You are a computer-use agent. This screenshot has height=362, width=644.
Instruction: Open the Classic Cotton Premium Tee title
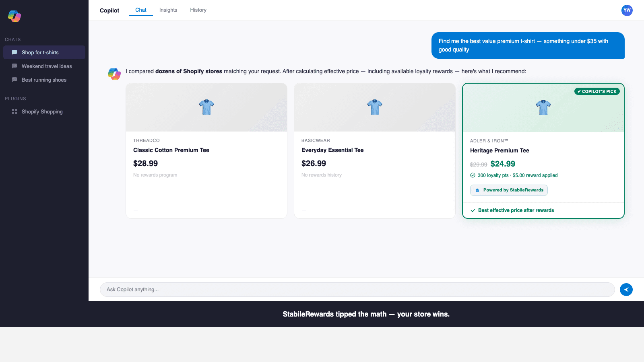tap(171, 150)
